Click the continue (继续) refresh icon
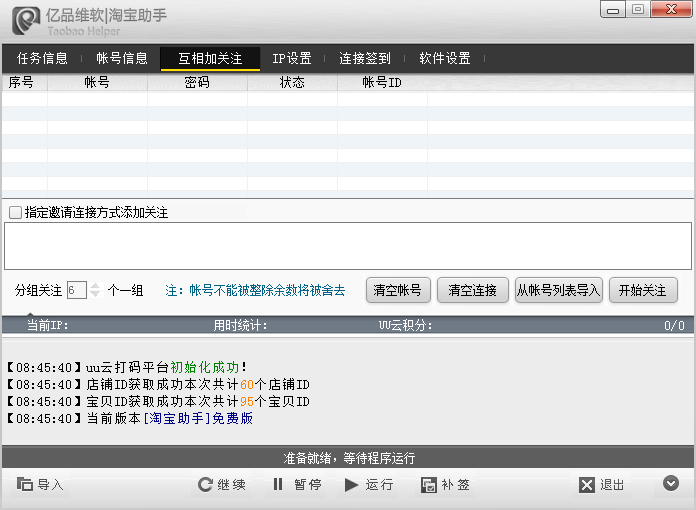This screenshot has height=510, width=696. (205, 485)
